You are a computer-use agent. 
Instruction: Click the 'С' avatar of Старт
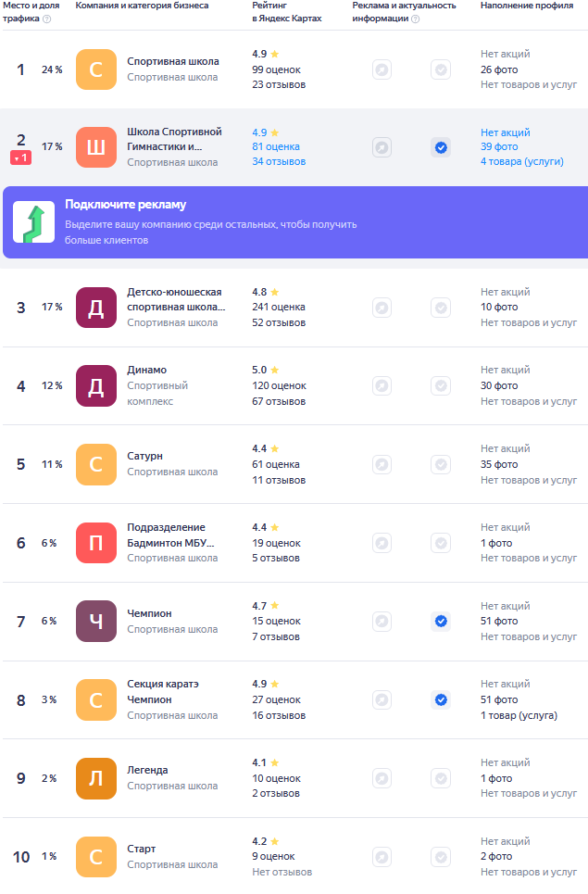tap(96, 857)
